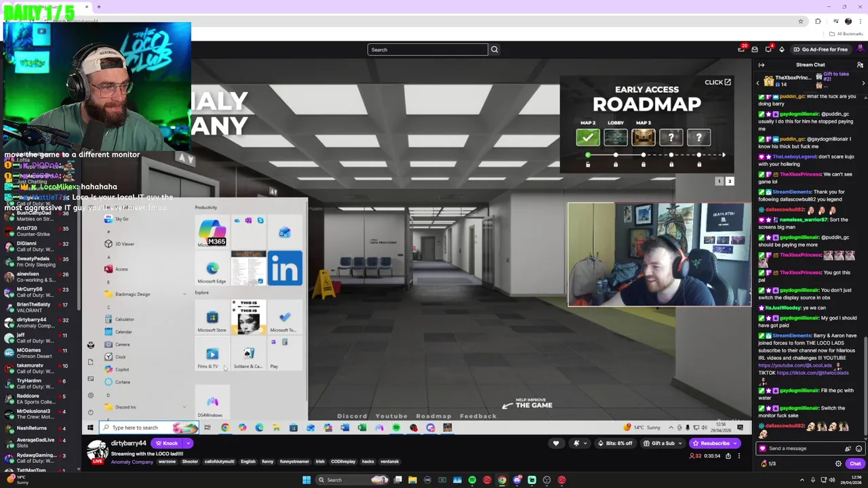Bookmark this page with star icon
Image resolution: width=868 pixels, height=488 pixels.
point(801,21)
